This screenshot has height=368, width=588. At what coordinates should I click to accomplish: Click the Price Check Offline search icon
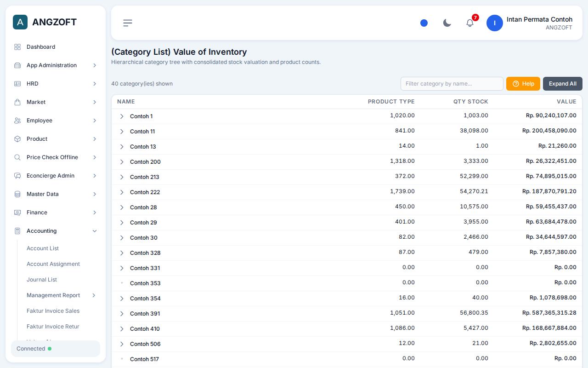(17, 157)
